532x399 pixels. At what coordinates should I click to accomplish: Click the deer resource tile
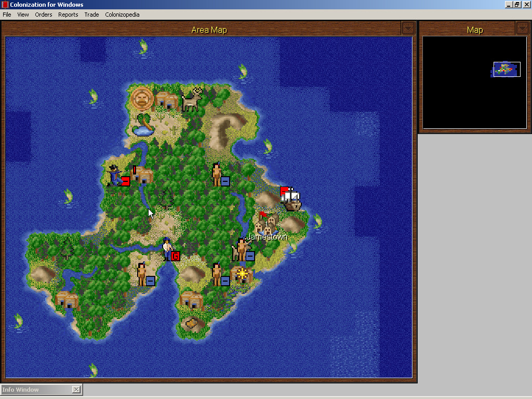pyautogui.click(x=192, y=99)
